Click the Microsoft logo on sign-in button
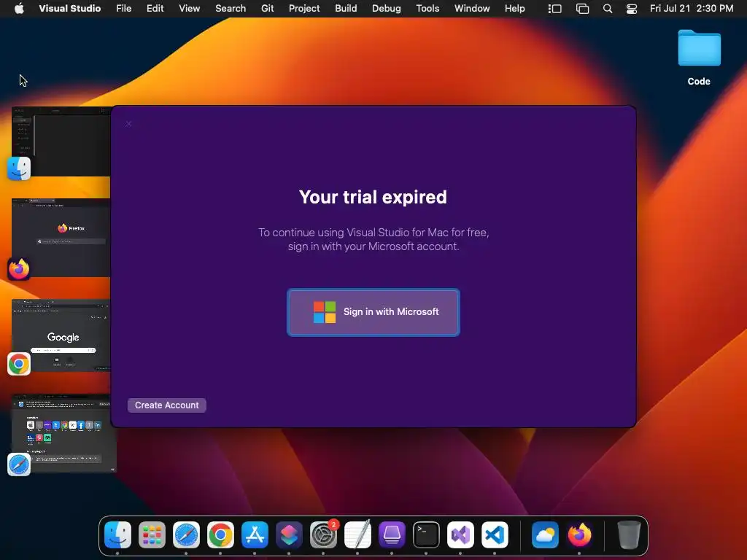Screen dimensions: 747x560 (x=325, y=312)
